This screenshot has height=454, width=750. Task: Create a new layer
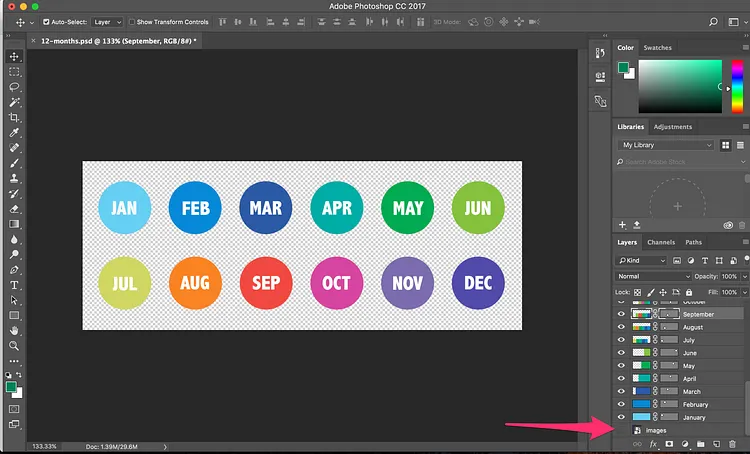[716, 444]
